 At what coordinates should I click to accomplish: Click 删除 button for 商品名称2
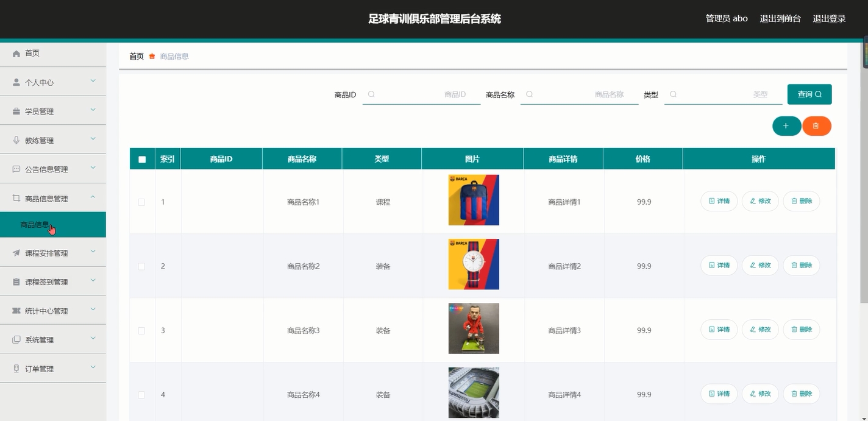coord(801,265)
